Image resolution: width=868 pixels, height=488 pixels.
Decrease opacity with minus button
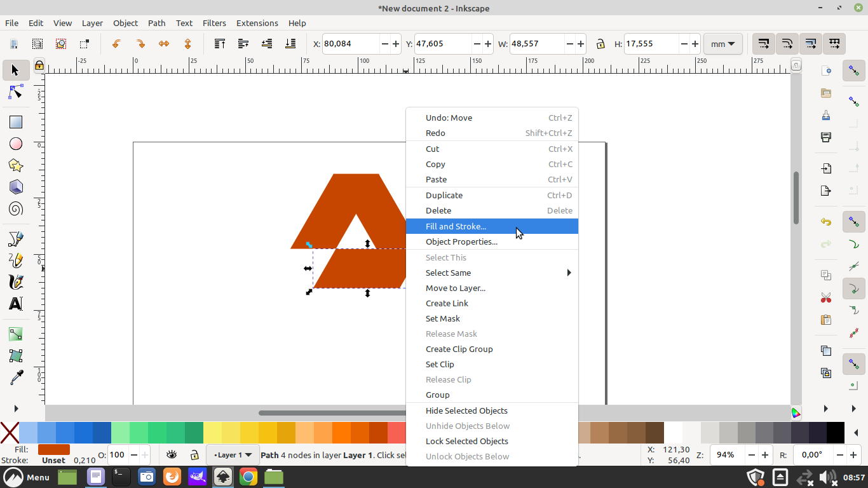click(x=133, y=455)
